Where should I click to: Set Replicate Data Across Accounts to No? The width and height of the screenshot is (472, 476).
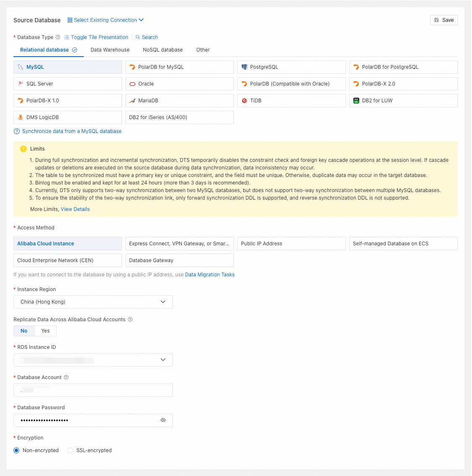pos(24,330)
